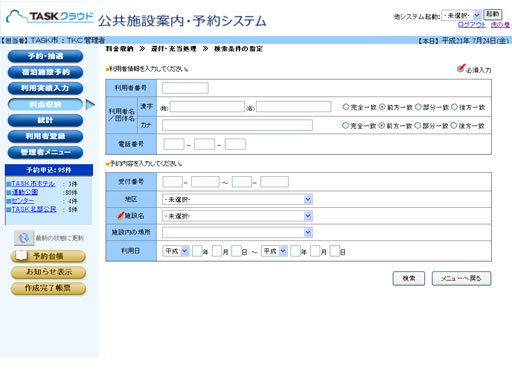Click the 予約申込:95件 header

49,170
